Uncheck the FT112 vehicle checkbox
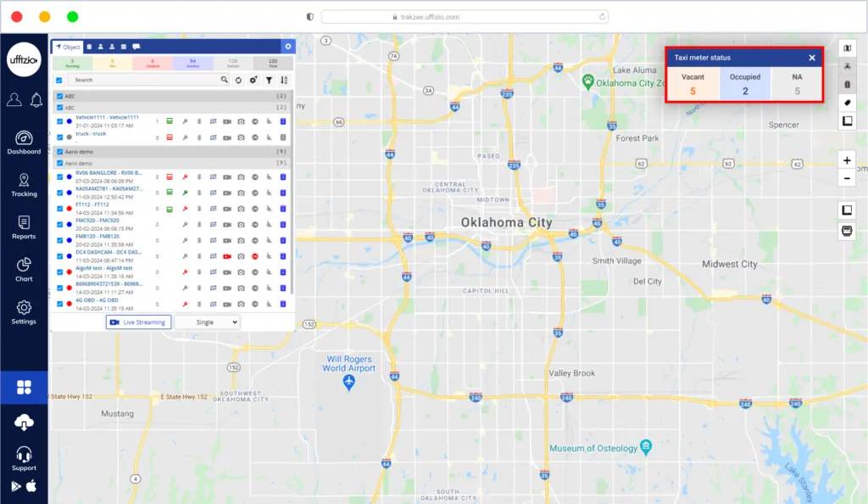 point(59,208)
